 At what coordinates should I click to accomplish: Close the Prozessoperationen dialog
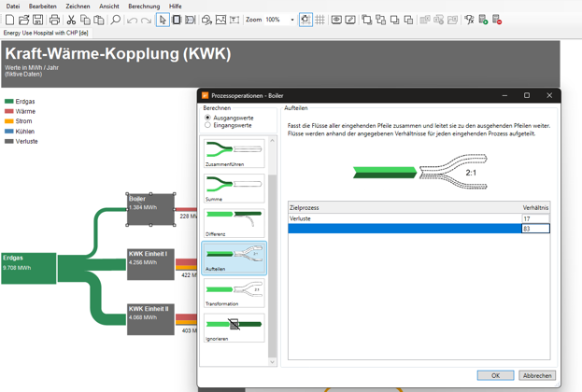pos(549,95)
